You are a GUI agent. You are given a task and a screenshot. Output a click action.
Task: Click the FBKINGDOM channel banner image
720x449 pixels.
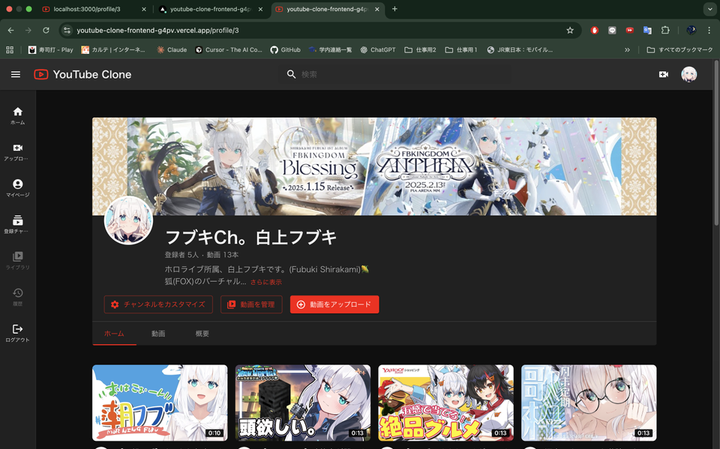tap(374, 167)
